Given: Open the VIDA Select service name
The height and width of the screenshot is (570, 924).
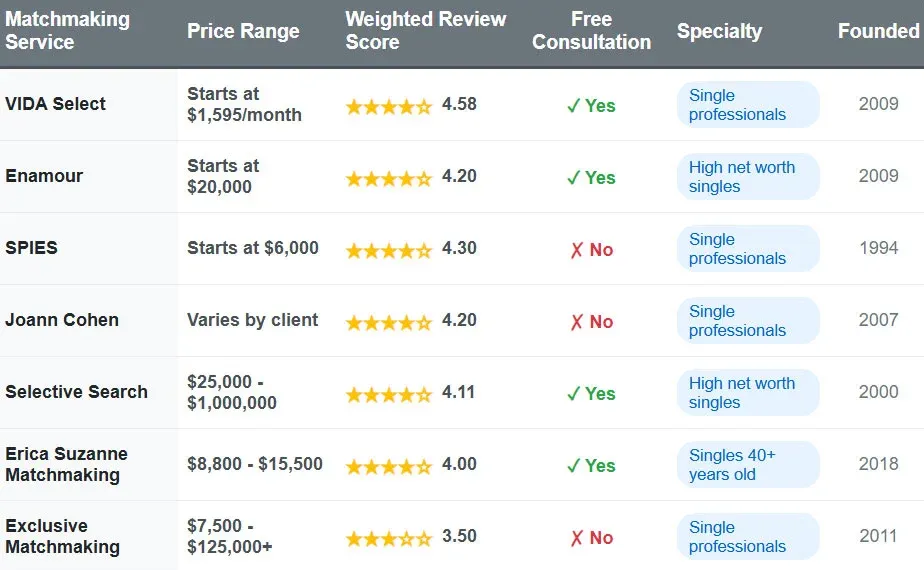Looking at the screenshot, I should coord(55,104).
